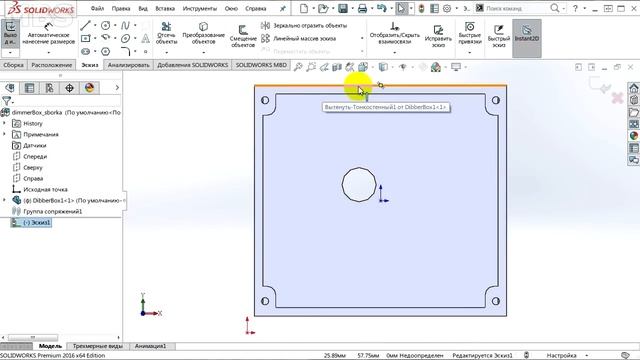The height and width of the screenshot is (360, 640).
Task: Switch to Трехмерные виды bottom tab
Action: 98,346
